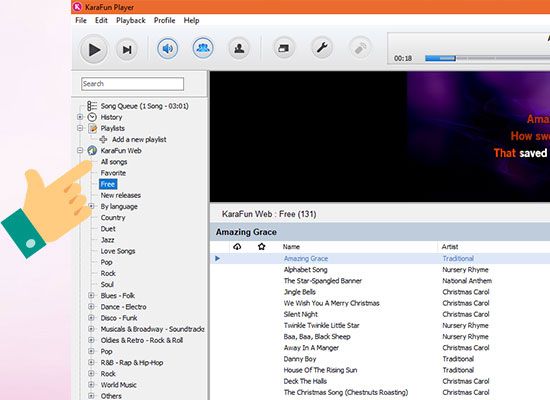
Task: Expand the Dance - Electro category
Action: [x=91, y=307]
